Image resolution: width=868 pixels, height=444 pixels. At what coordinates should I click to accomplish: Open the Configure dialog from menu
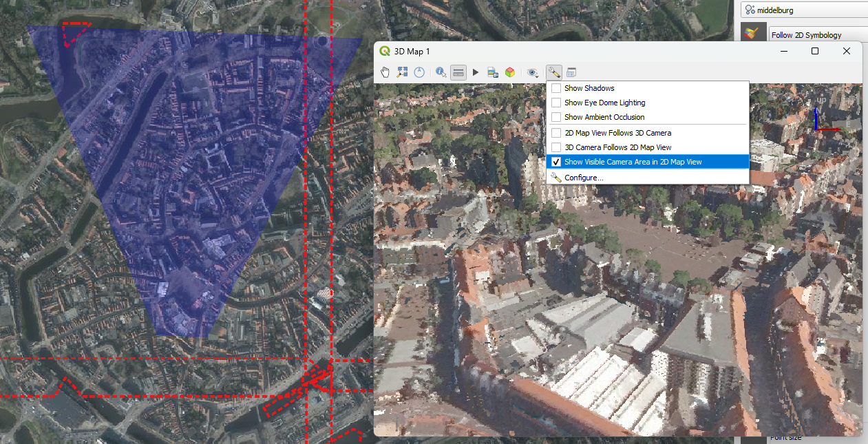tap(582, 177)
